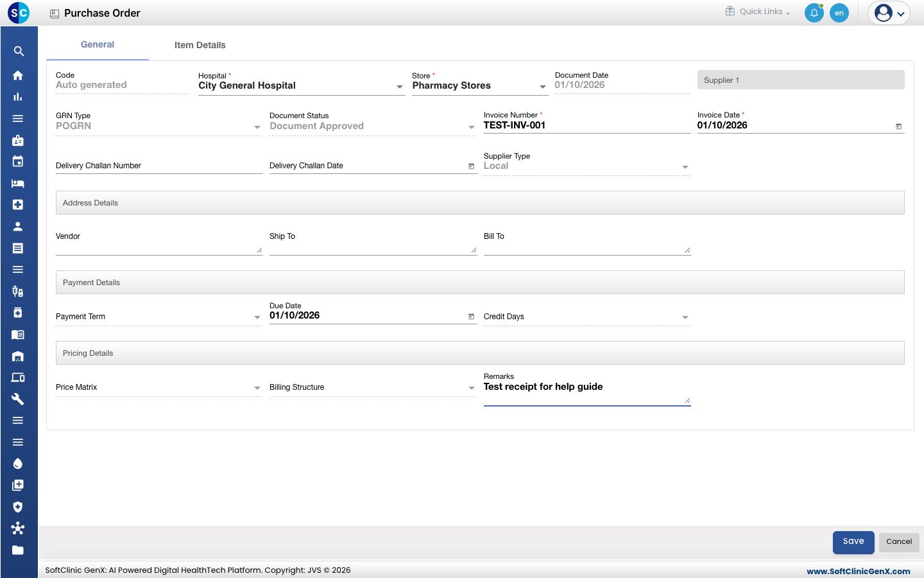Click the Invoice Number field

[587, 125]
